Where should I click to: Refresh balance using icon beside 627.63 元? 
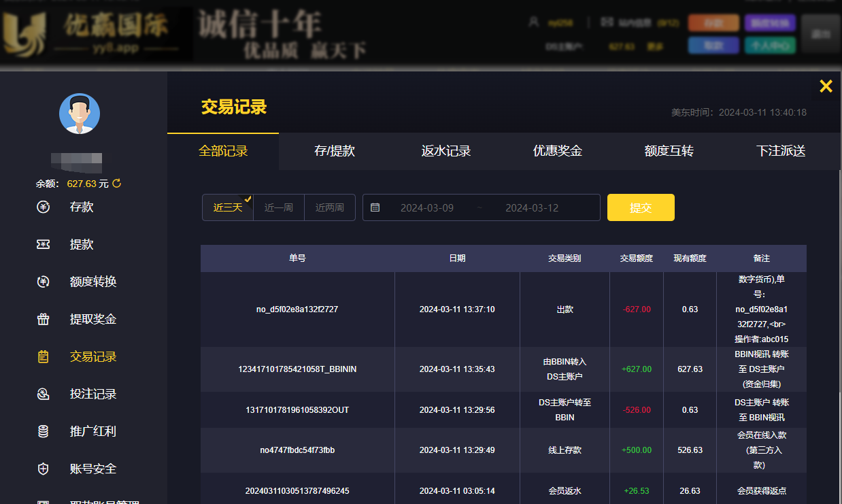116,184
